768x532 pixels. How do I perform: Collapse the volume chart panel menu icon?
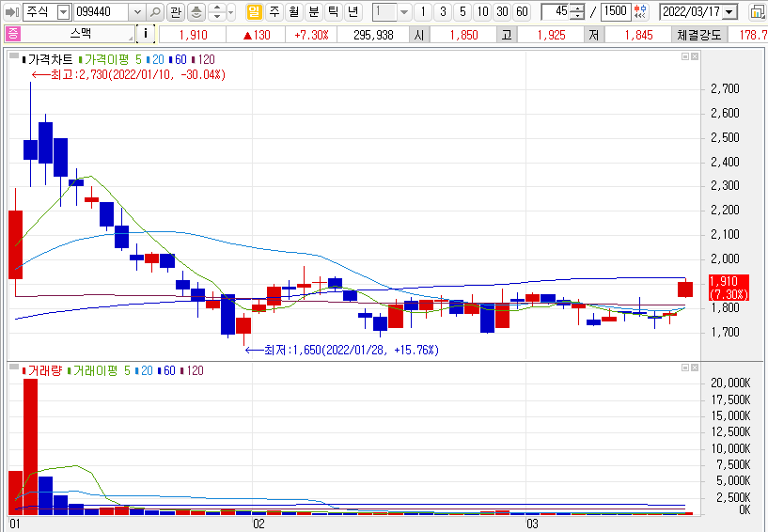[x=14, y=368]
